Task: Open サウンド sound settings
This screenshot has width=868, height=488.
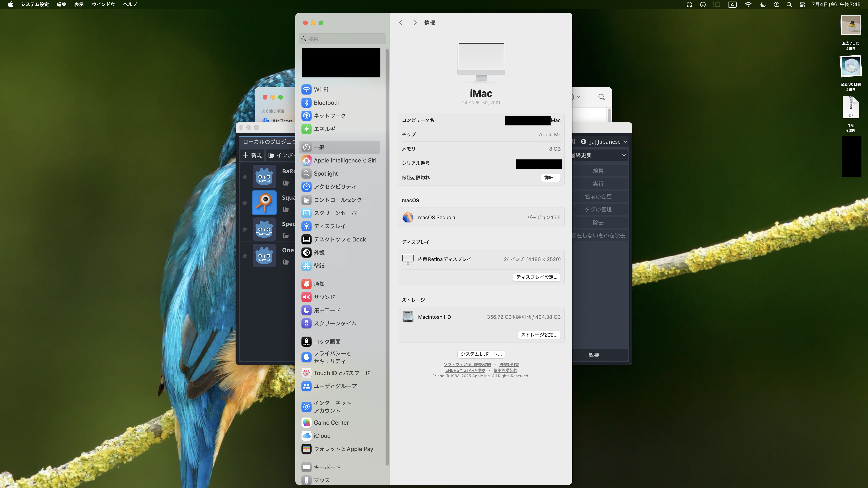Action: tap(340, 297)
